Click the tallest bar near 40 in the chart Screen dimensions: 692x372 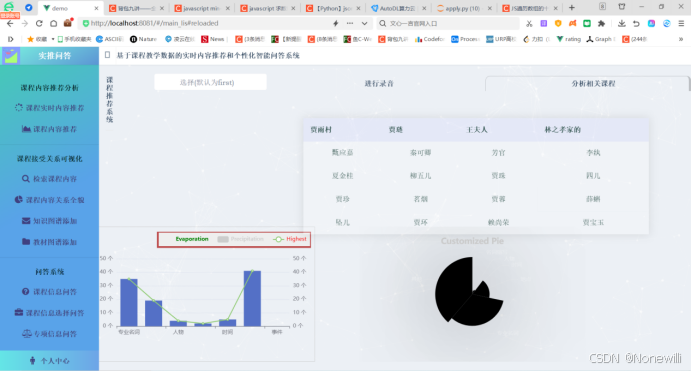pos(252,298)
